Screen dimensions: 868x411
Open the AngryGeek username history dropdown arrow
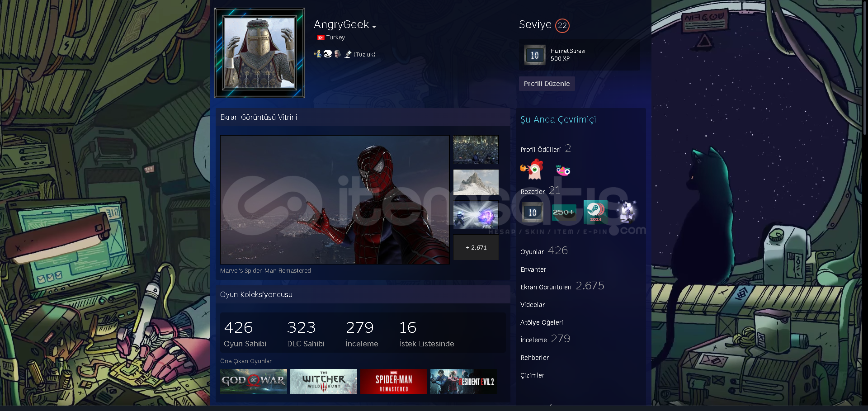(374, 27)
